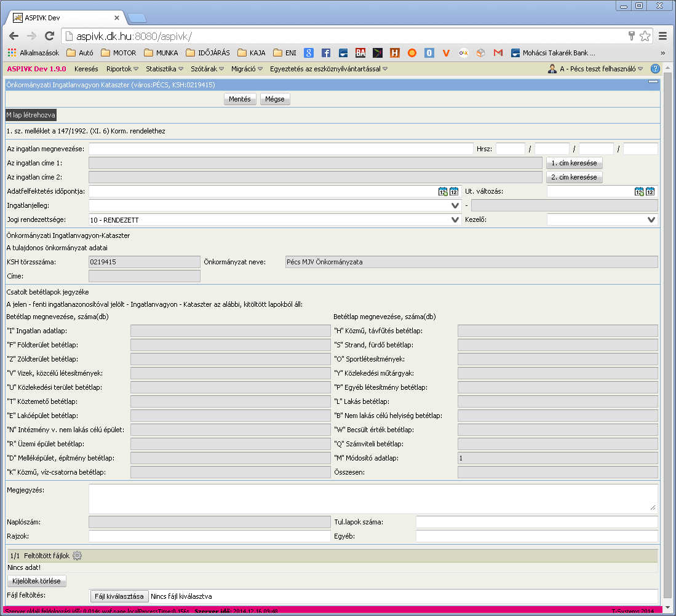Click the Fájl kiválasztása button
676x616 pixels.
pos(119,596)
